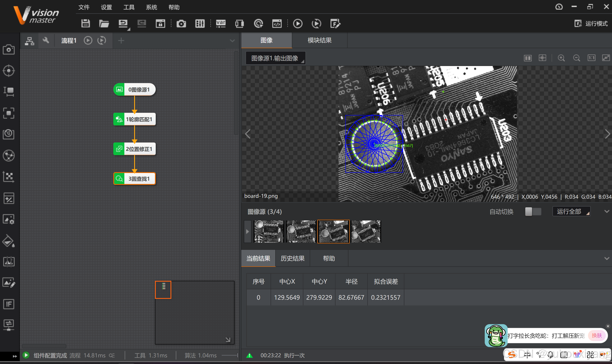This screenshot has height=364, width=612.
Task: Click the 1:1 actual size view icon
Action: coord(591,58)
